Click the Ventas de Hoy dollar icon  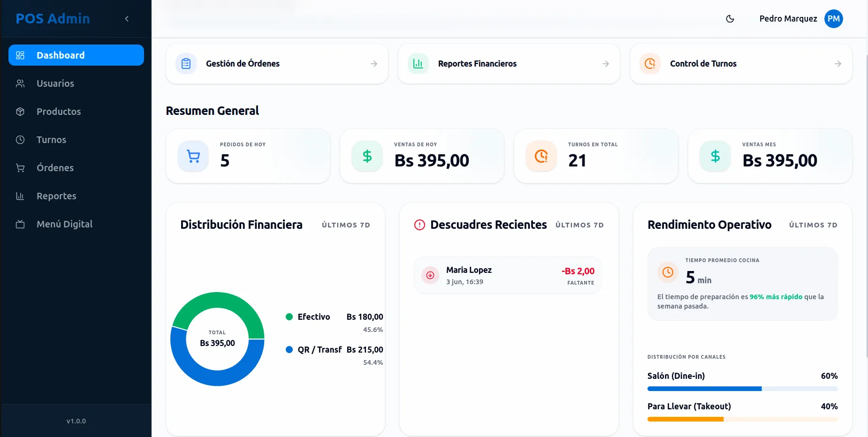point(367,156)
